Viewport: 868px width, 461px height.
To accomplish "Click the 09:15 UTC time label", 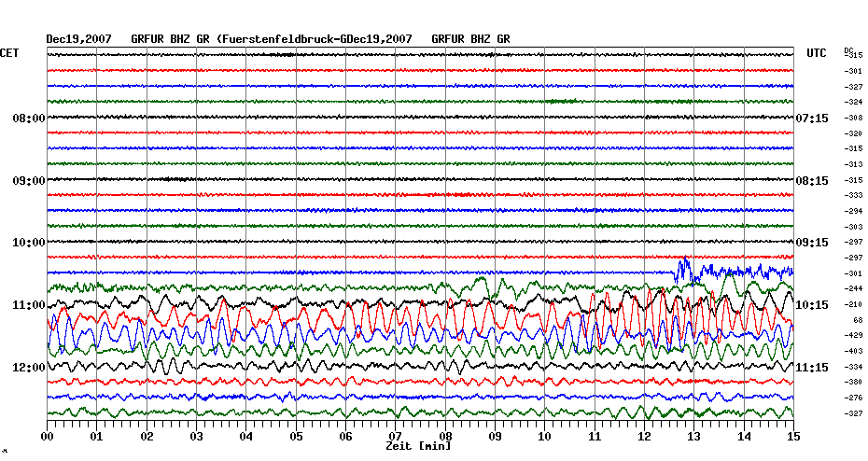I will [812, 243].
